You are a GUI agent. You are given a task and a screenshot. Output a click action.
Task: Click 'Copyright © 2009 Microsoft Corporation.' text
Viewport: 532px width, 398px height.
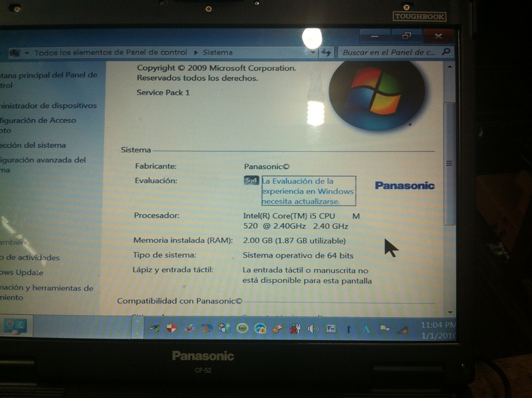click(217, 68)
